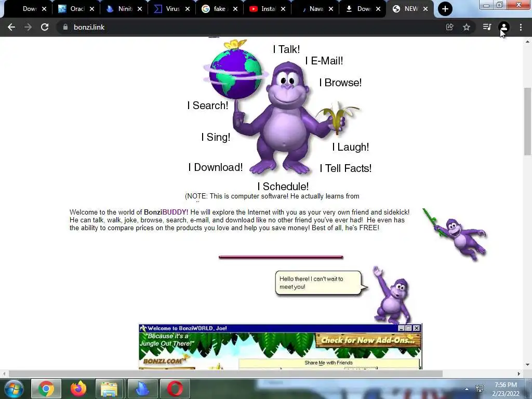Image resolution: width=532 pixels, height=399 pixels.
Task: Close the Oracle tab
Action: point(92,9)
